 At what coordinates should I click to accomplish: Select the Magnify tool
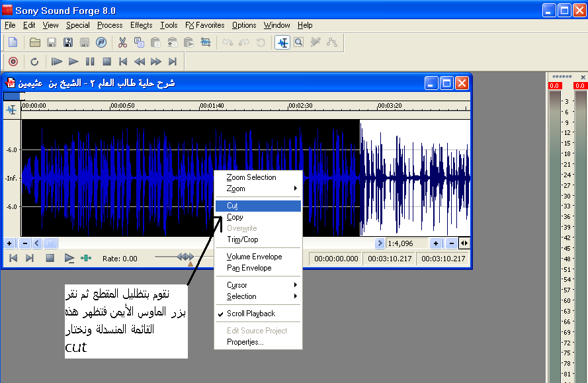(298, 42)
